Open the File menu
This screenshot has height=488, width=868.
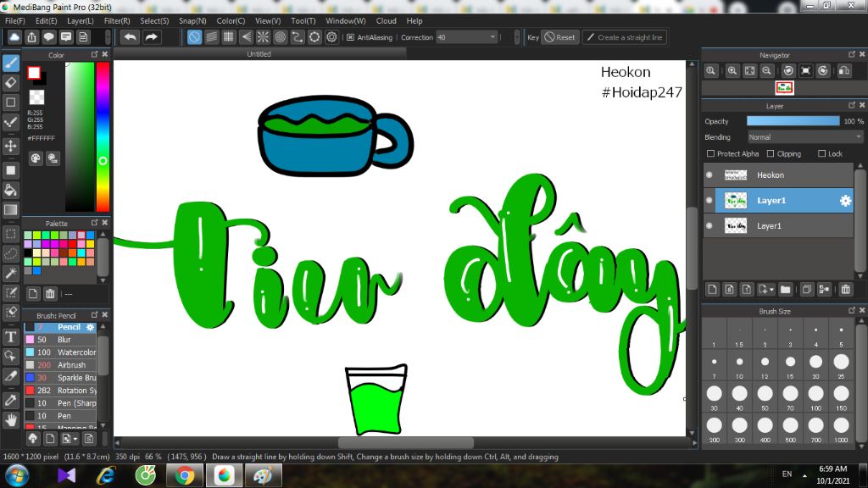coord(15,20)
